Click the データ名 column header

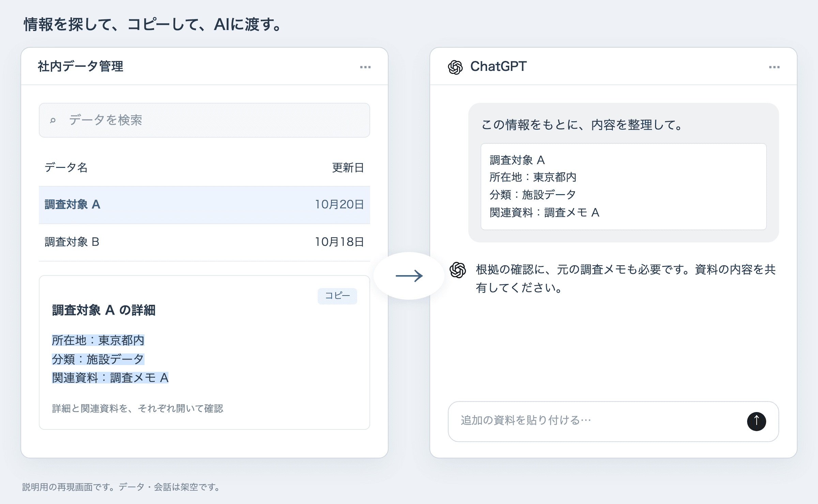click(66, 168)
